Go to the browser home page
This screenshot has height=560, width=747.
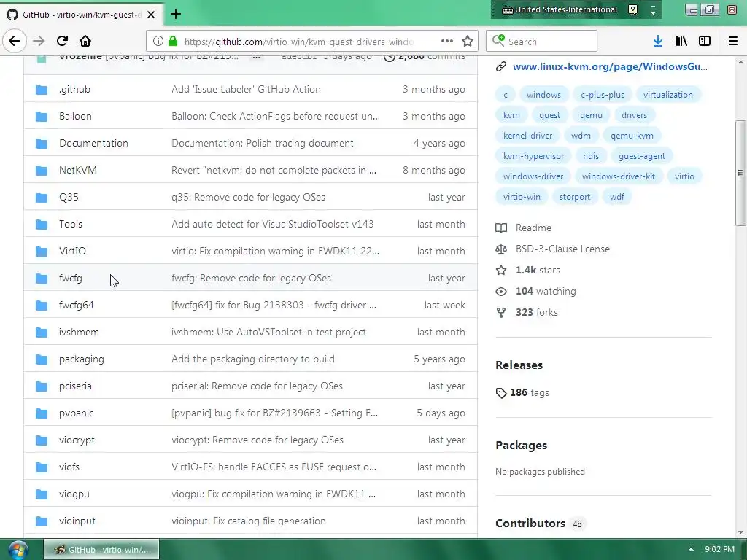(85, 41)
